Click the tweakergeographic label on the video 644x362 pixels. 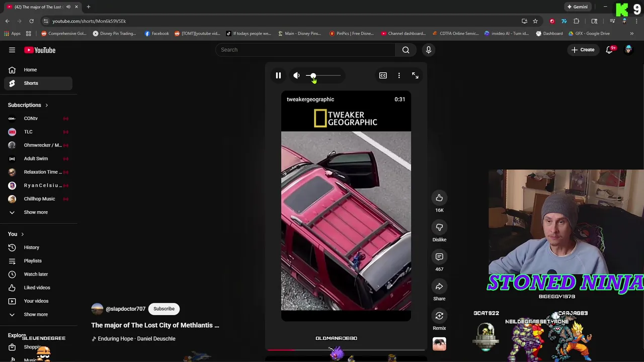[310, 100]
